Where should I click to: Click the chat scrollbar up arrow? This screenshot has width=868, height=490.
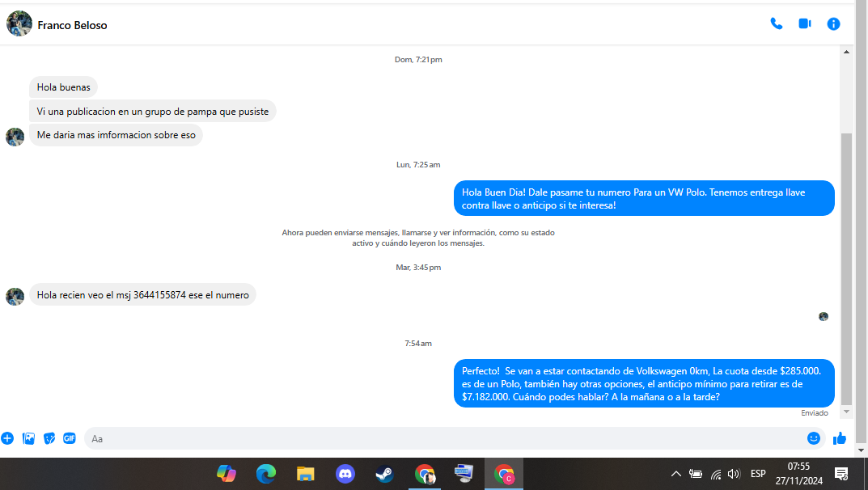(846, 52)
